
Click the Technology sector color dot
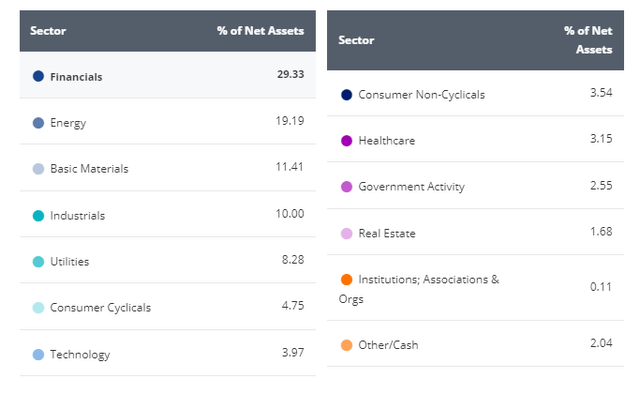click(38, 354)
